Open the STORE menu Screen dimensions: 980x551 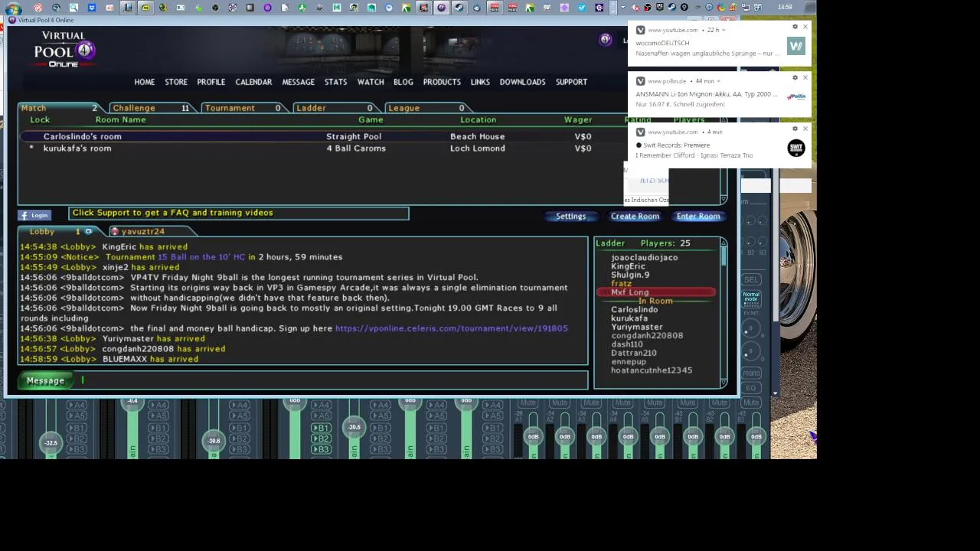coord(176,82)
